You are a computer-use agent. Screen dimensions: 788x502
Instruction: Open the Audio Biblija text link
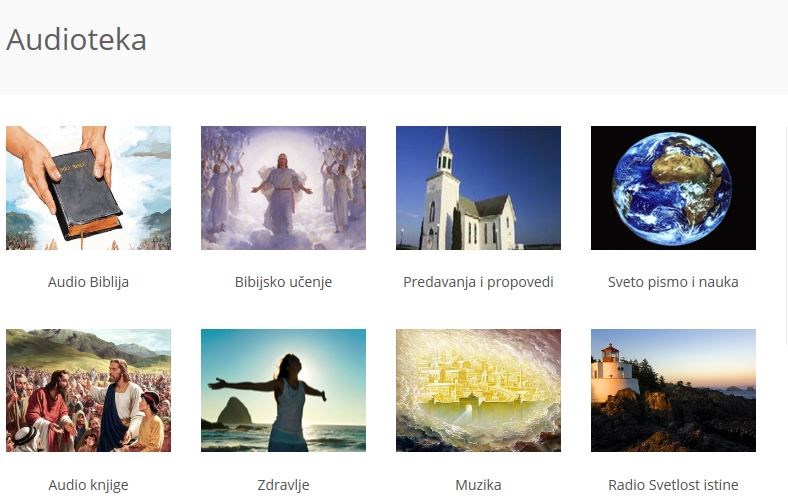tap(88, 282)
